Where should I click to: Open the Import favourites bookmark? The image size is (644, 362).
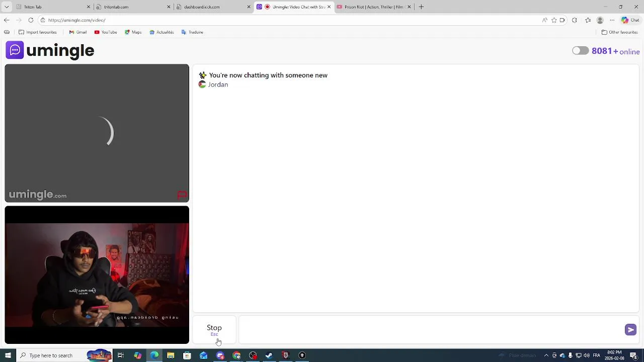click(x=38, y=32)
